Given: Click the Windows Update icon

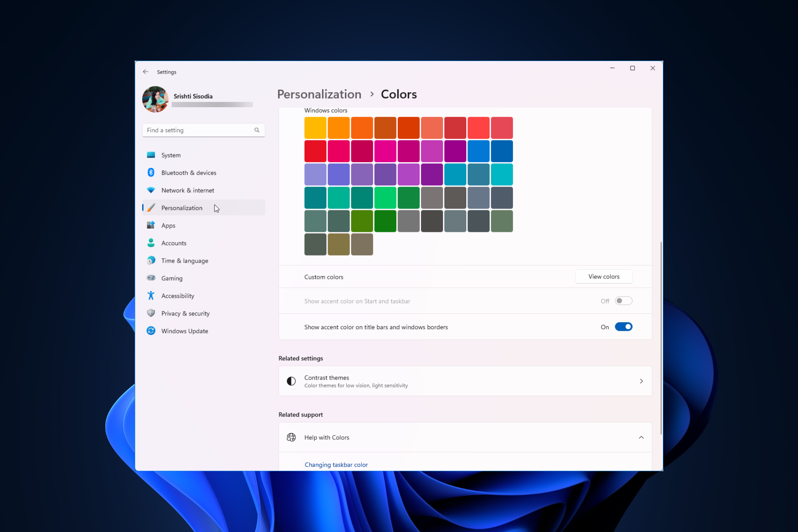Looking at the screenshot, I should 151,331.
